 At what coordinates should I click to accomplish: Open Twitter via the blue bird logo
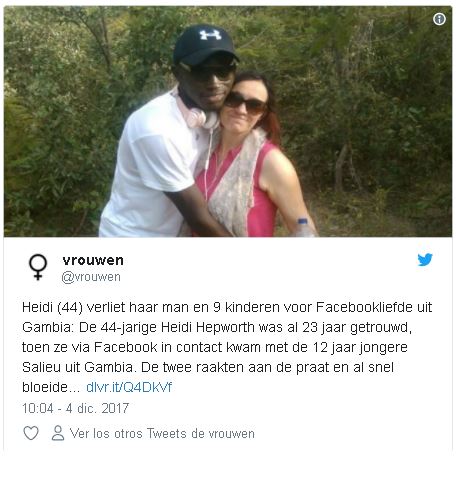click(x=425, y=260)
